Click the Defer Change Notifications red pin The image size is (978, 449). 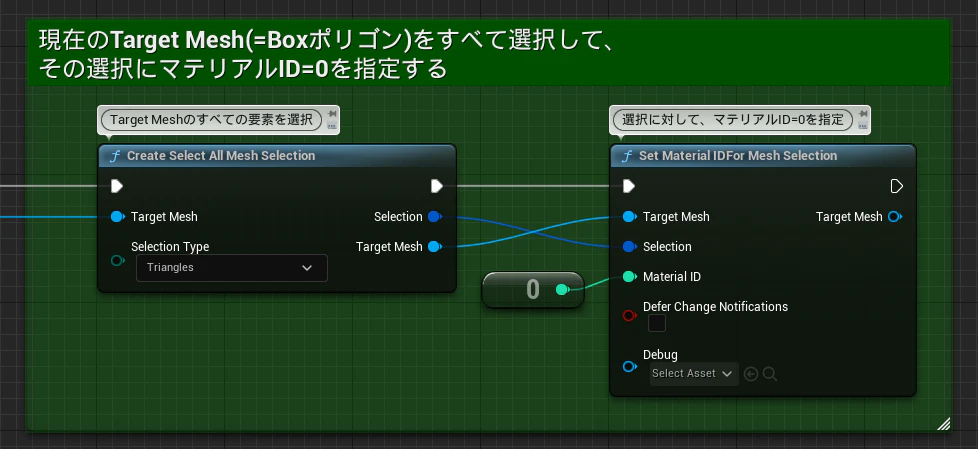[x=629, y=316]
